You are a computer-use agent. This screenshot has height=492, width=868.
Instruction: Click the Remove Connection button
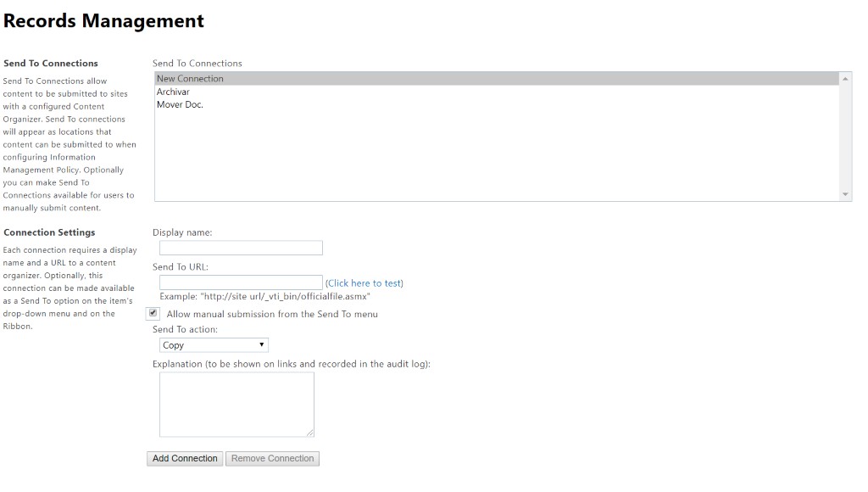click(x=272, y=459)
